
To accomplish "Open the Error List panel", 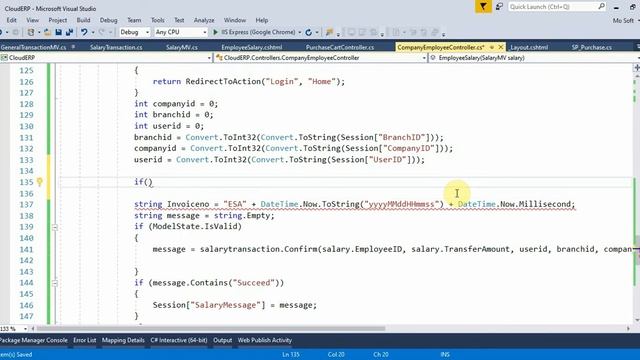I will [x=84, y=340].
